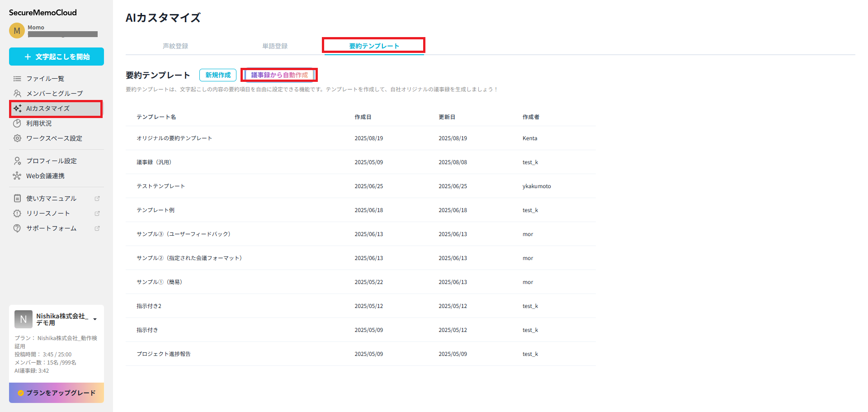
Task: Click the usage status chart icon
Action: (17, 123)
